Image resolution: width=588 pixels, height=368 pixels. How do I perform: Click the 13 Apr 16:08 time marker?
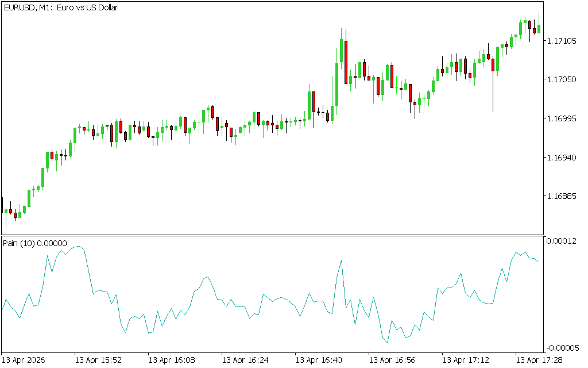point(171,360)
